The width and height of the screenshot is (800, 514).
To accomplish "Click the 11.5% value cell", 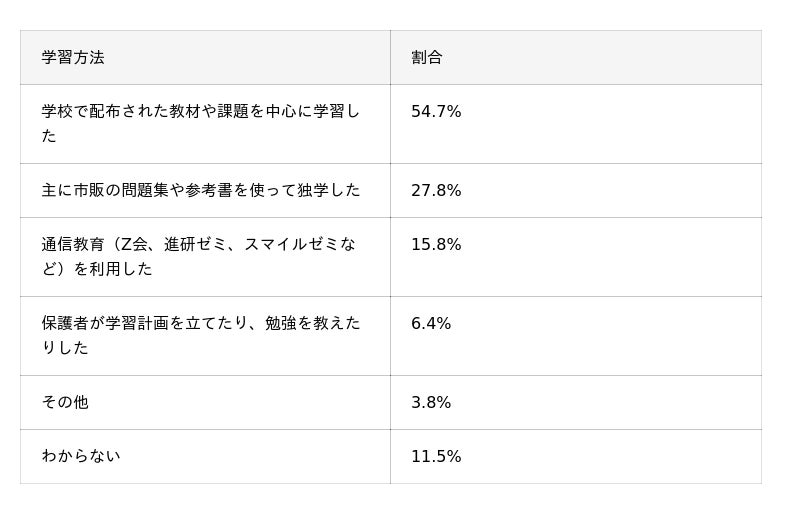I will click(x=436, y=456).
